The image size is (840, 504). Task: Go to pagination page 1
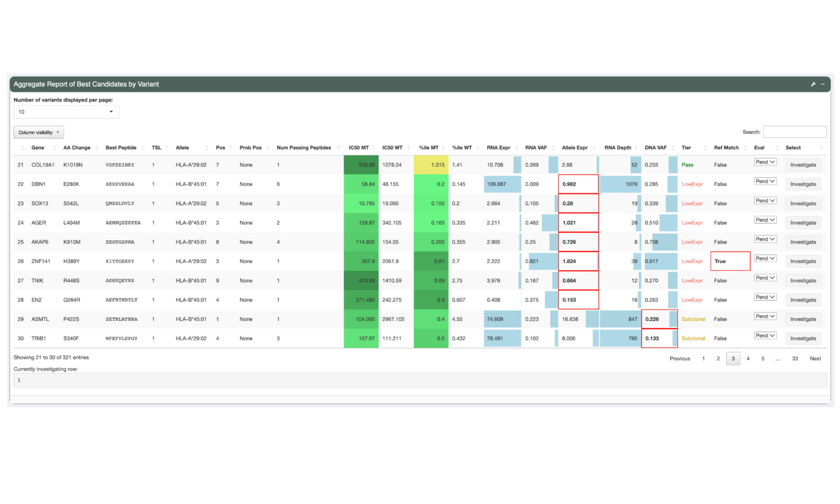[703, 359]
